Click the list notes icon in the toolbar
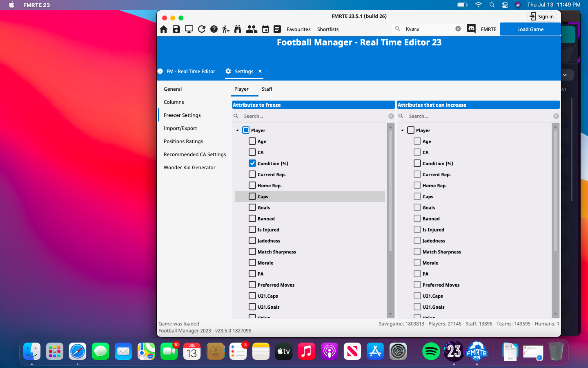 pyautogui.click(x=277, y=29)
